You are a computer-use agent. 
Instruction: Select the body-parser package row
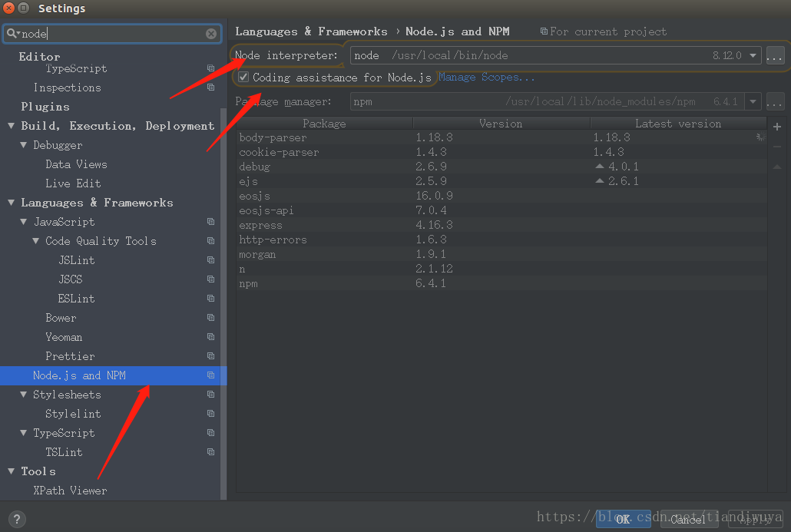click(x=501, y=137)
